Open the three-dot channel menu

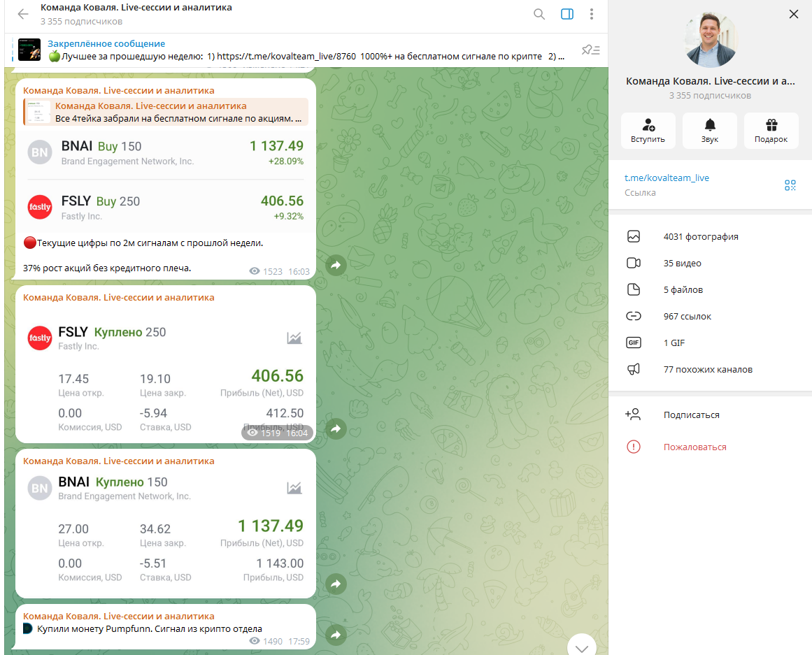[x=592, y=14]
